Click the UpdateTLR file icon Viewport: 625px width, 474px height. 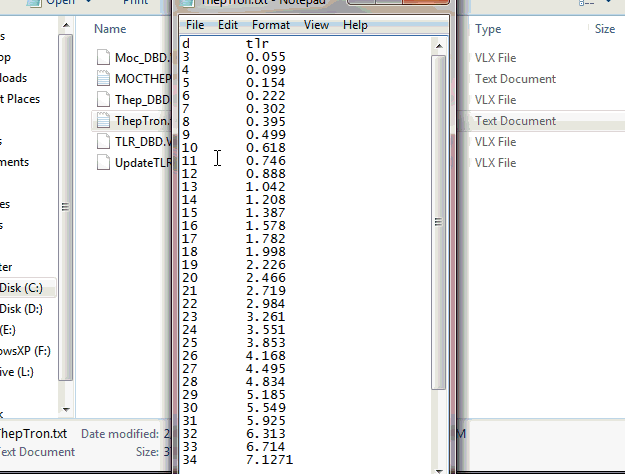tap(105, 163)
